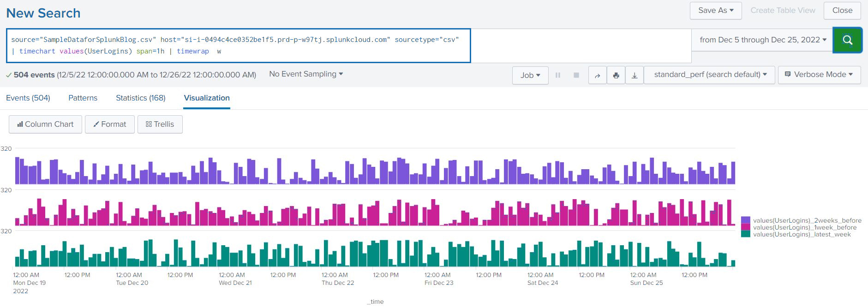Click the Wed Dec 21 axis label

(x=235, y=283)
